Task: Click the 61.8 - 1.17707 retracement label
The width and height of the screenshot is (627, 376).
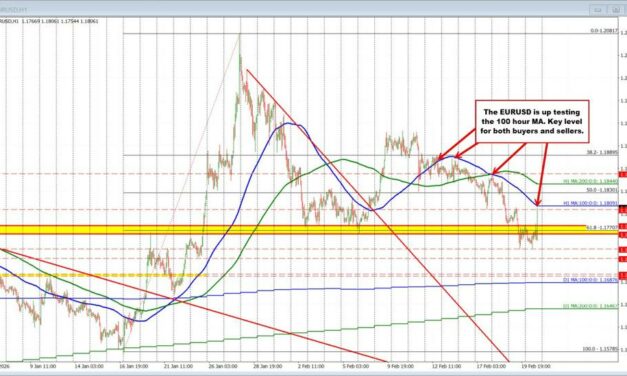Action: click(x=602, y=227)
